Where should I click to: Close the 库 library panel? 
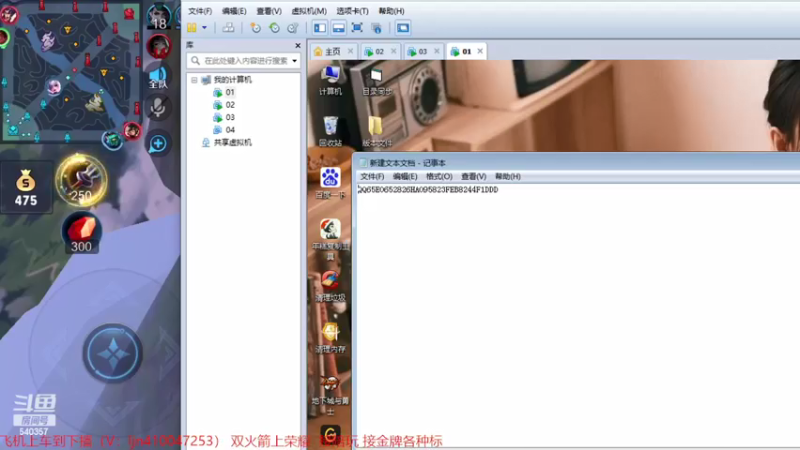[x=298, y=45]
